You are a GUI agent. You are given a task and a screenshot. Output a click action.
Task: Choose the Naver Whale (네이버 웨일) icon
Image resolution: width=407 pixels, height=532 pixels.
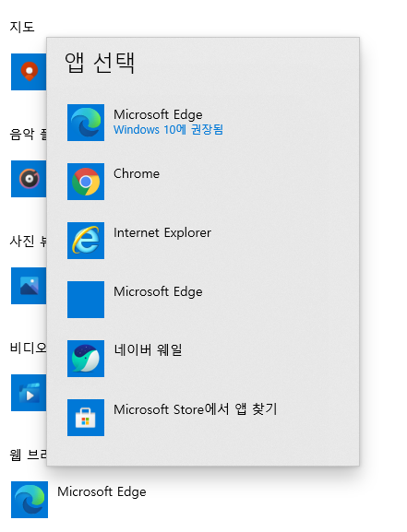coord(86,359)
